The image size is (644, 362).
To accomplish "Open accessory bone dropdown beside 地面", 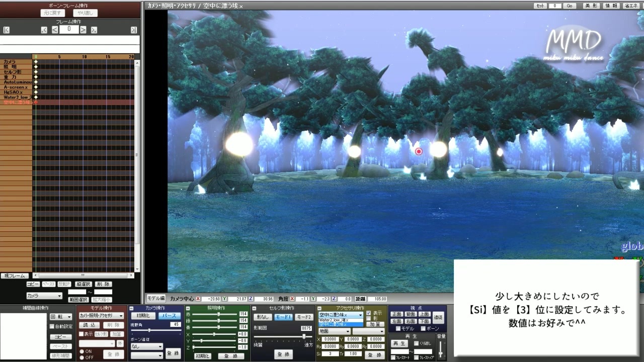I will click(x=368, y=331).
